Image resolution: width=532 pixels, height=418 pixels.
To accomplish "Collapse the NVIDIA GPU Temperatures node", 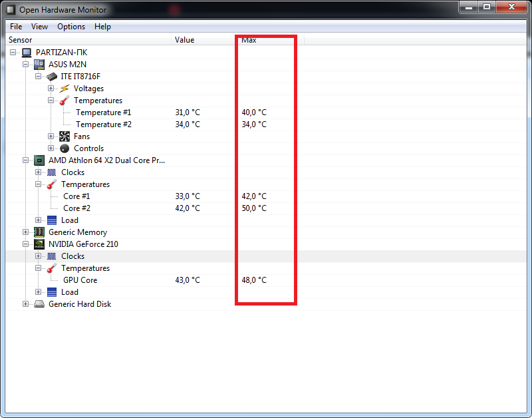I will 38,268.
